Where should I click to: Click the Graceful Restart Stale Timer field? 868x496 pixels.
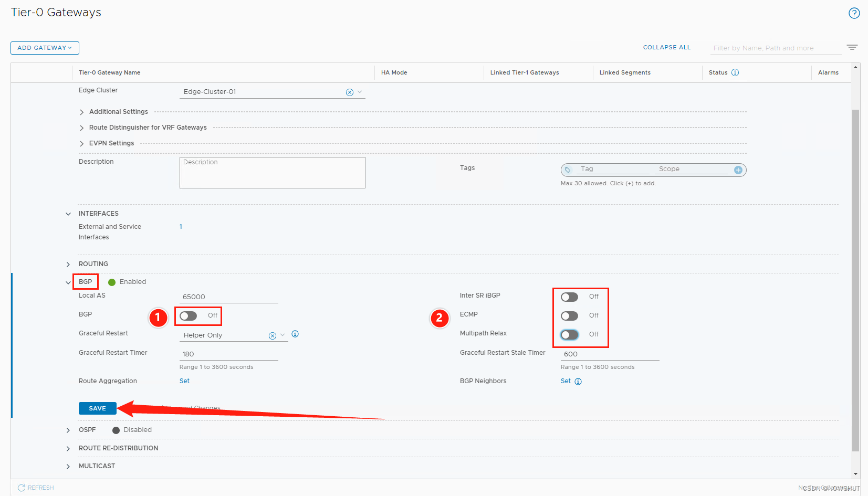click(x=610, y=354)
